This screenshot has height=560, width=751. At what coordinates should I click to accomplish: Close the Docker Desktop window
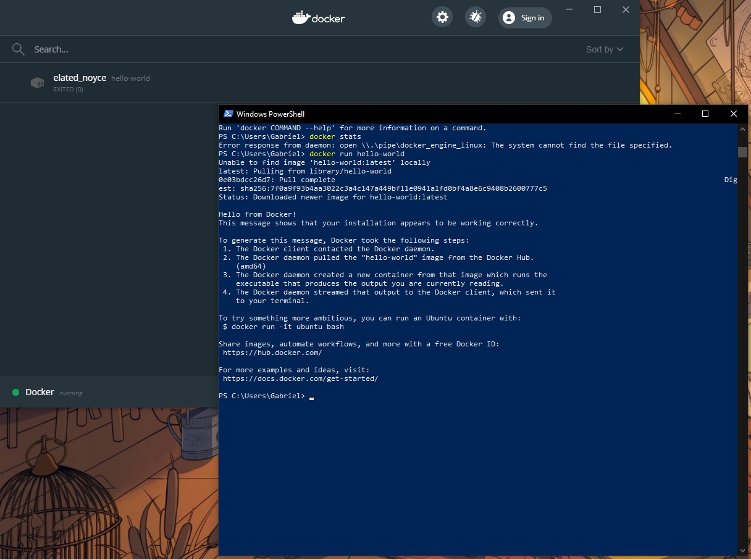tap(626, 10)
